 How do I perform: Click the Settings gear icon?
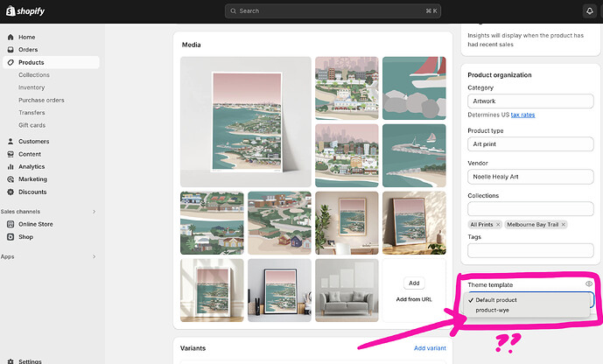(x=11, y=361)
